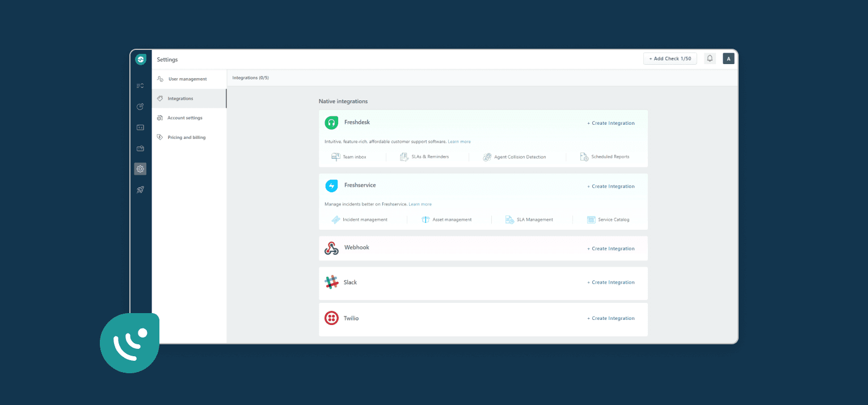Open the reports chart icon in sidebar

click(140, 107)
